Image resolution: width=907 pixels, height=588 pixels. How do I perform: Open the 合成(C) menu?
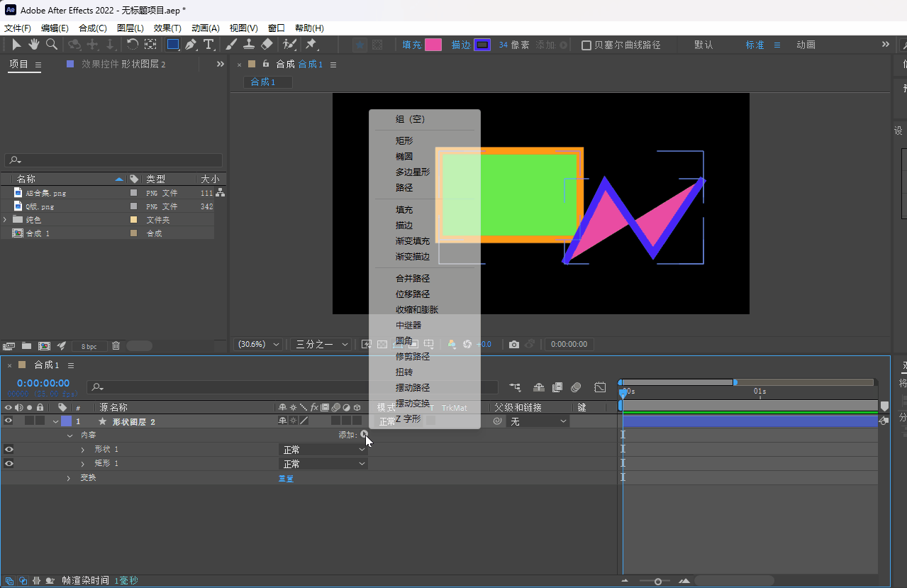point(93,28)
